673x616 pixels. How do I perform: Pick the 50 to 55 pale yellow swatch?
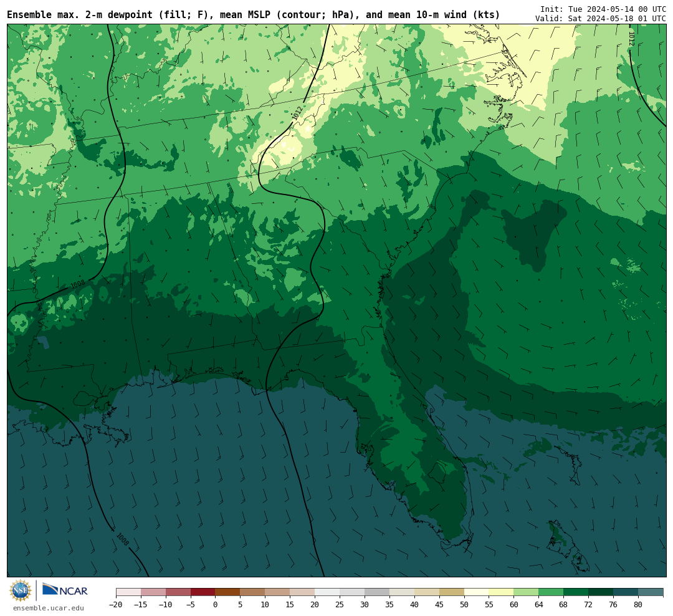pos(477,592)
